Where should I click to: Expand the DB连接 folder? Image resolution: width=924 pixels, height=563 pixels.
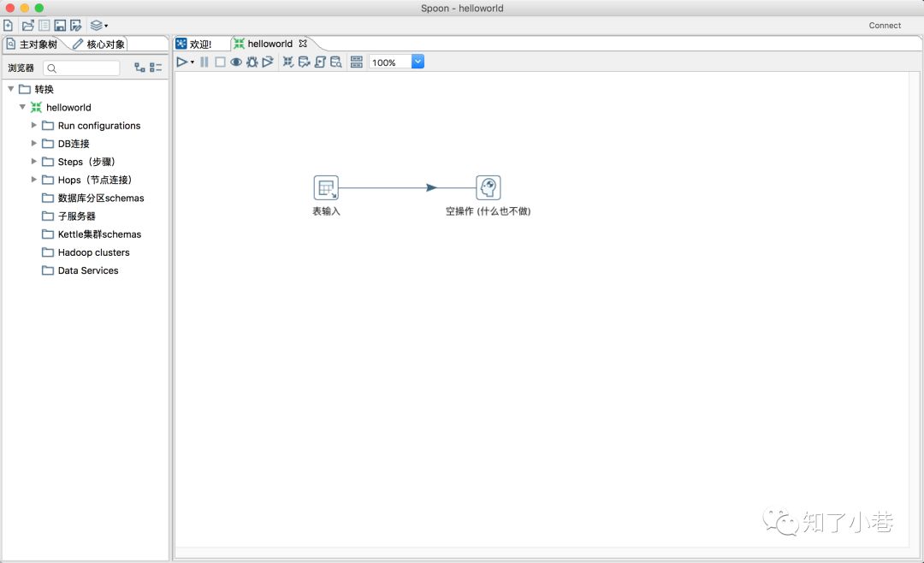point(33,143)
